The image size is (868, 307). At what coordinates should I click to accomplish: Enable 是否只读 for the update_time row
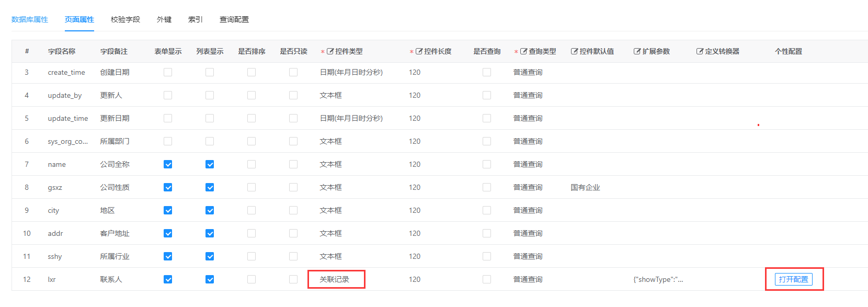coord(293,118)
